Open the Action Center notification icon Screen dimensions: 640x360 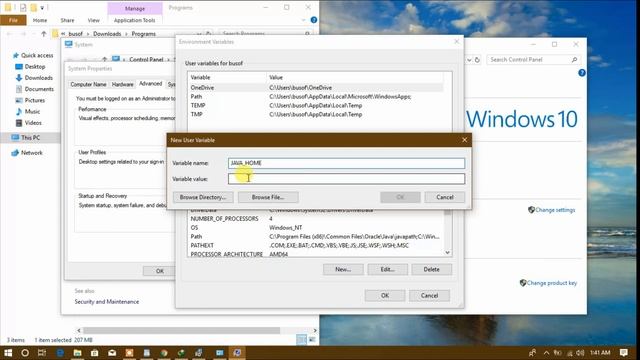[624, 353]
